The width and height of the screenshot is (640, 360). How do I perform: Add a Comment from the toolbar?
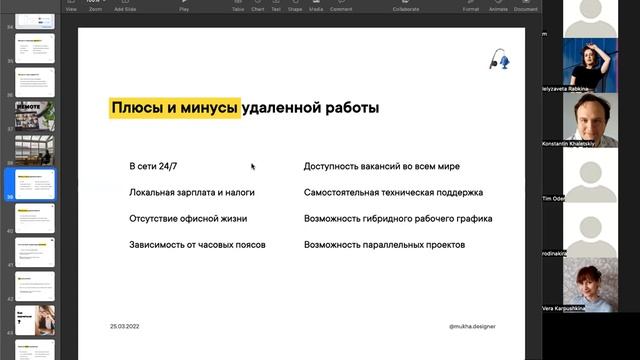tap(341, 5)
